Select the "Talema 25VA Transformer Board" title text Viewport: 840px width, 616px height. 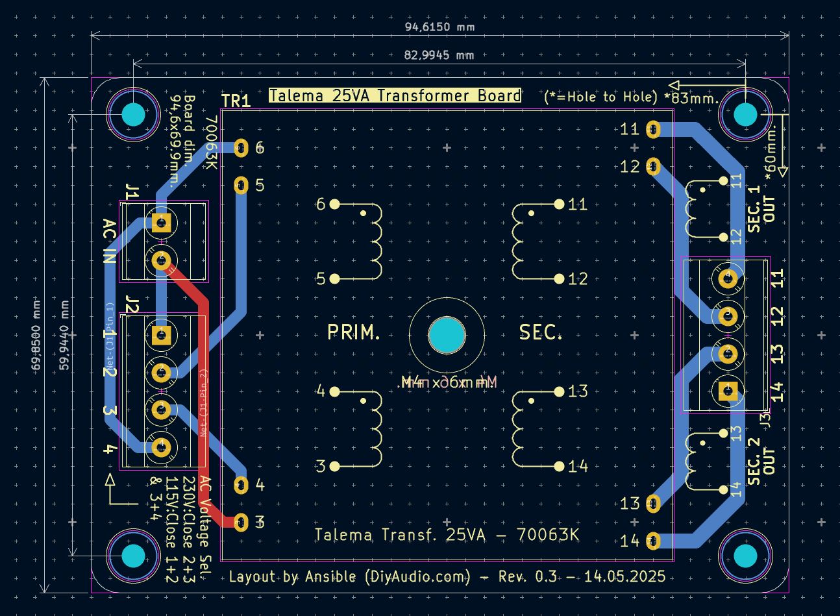(x=395, y=95)
